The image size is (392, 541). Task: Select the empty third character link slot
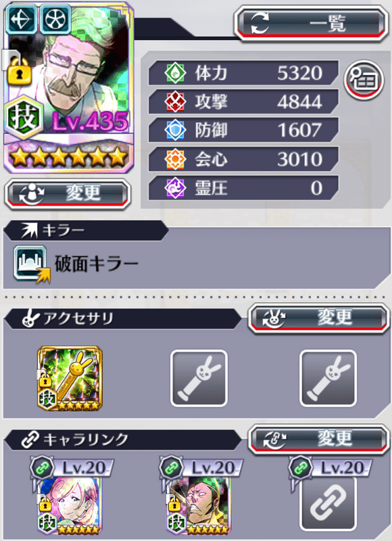[328, 504]
